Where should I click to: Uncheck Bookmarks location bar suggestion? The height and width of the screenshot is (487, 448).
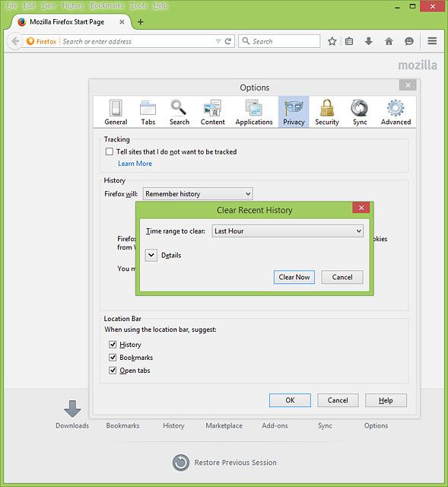pos(113,358)
